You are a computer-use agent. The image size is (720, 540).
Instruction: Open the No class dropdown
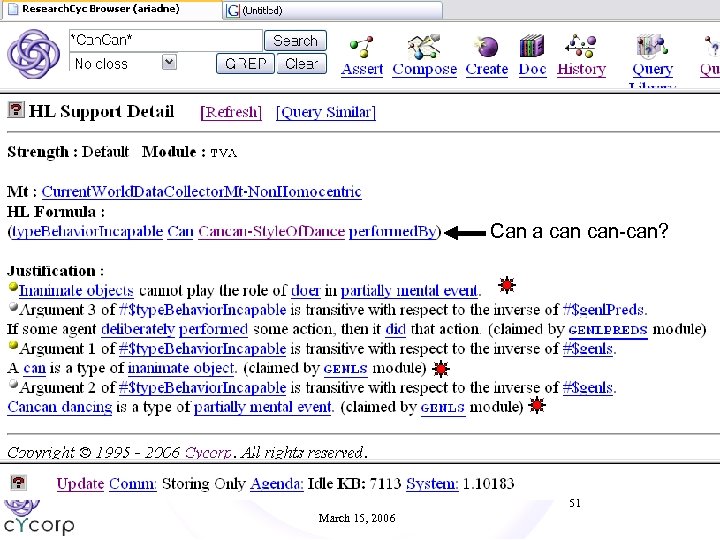point(169,62)
